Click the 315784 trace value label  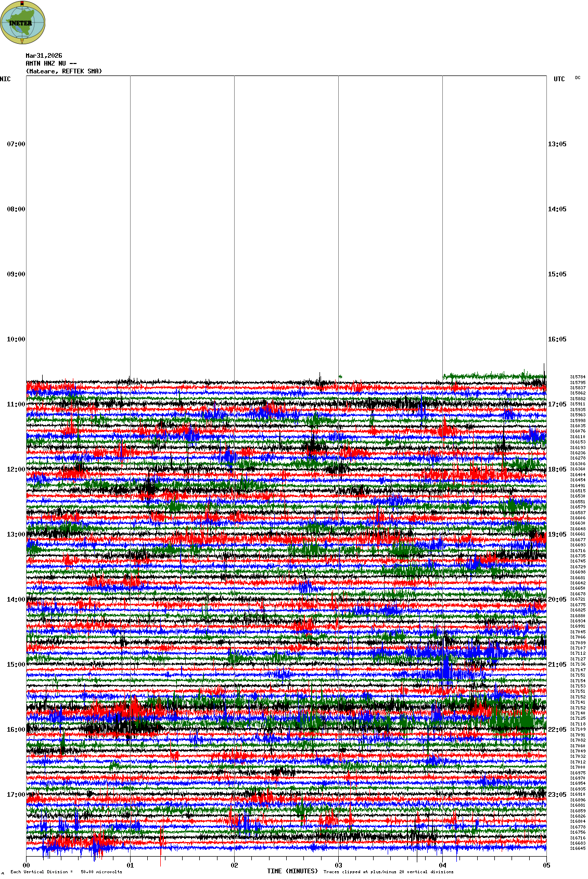coord(578,377)
